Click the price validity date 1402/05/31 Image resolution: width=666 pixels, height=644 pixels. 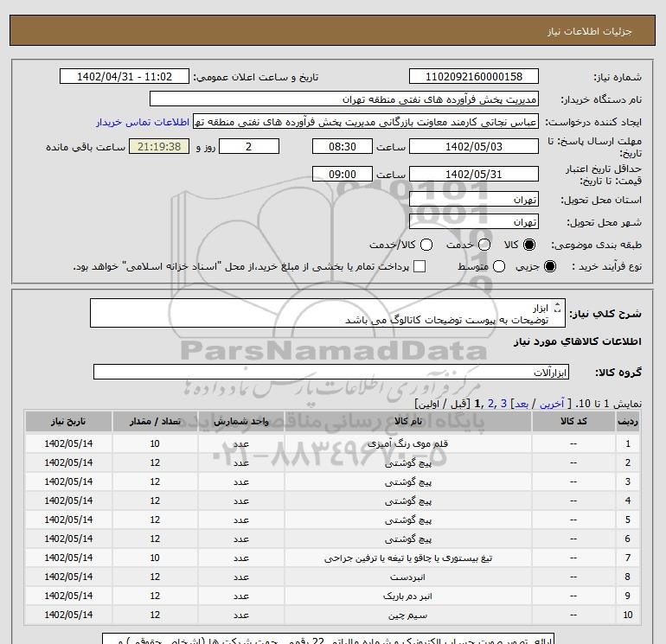[x=474, y=174]
